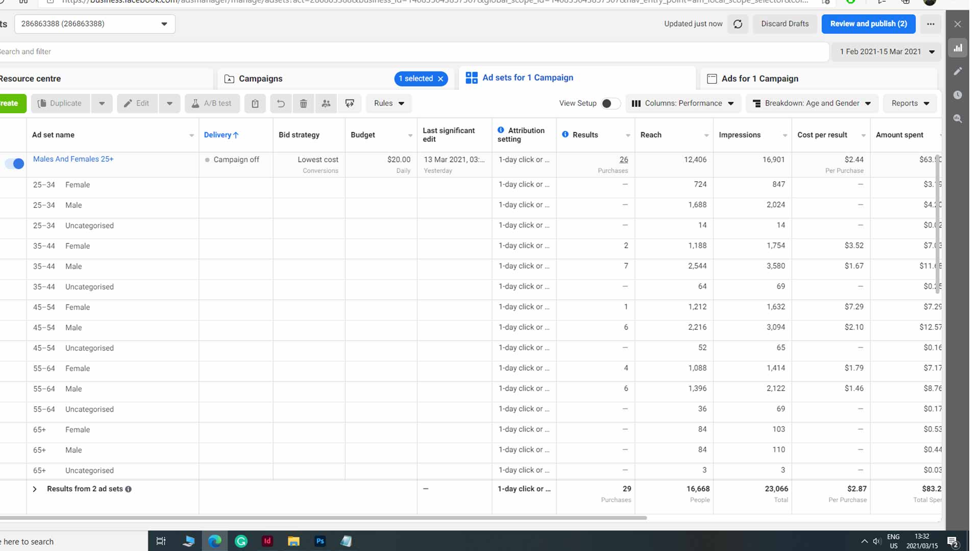This screenshot has height=551, width=980.
Task: Clear the 1 selected campaign filter
Action: coord(440,79)
